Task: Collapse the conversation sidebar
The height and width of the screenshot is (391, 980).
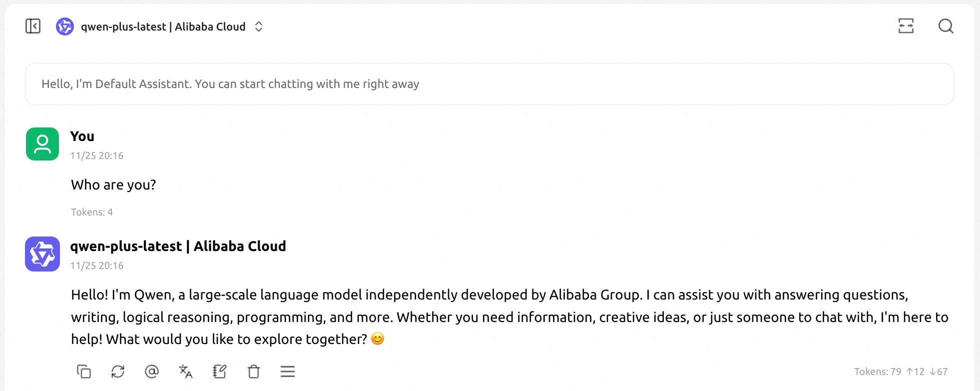Action: [x=33, y=26]
